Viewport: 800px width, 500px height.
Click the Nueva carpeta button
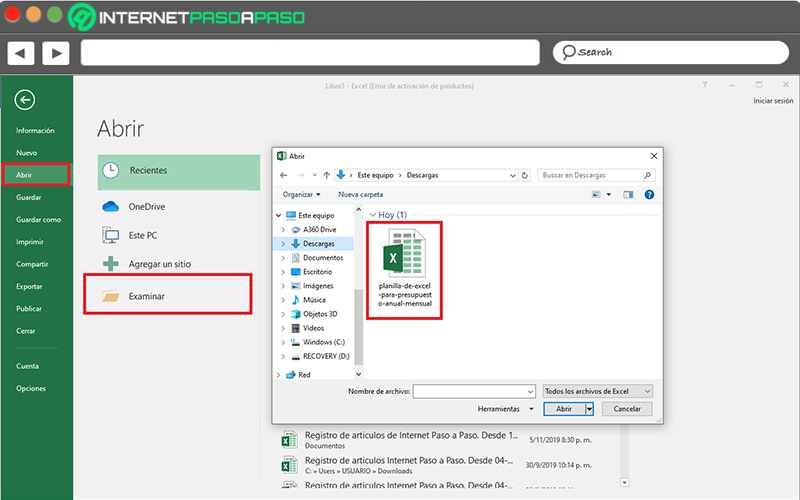360,194
